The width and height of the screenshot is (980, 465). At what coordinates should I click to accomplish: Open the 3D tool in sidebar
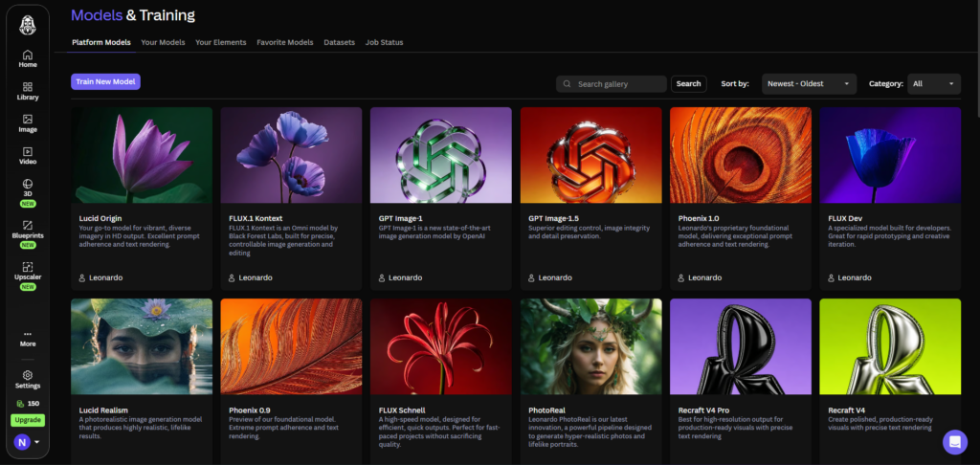28,192
